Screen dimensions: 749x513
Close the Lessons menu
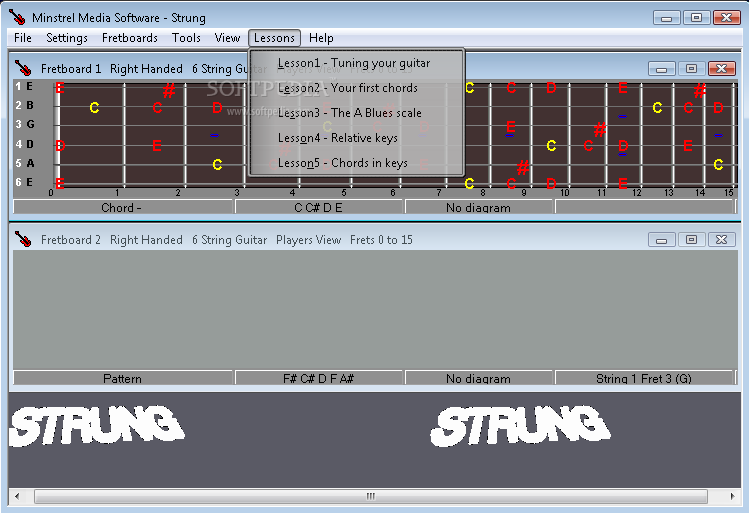click(274, 38)
